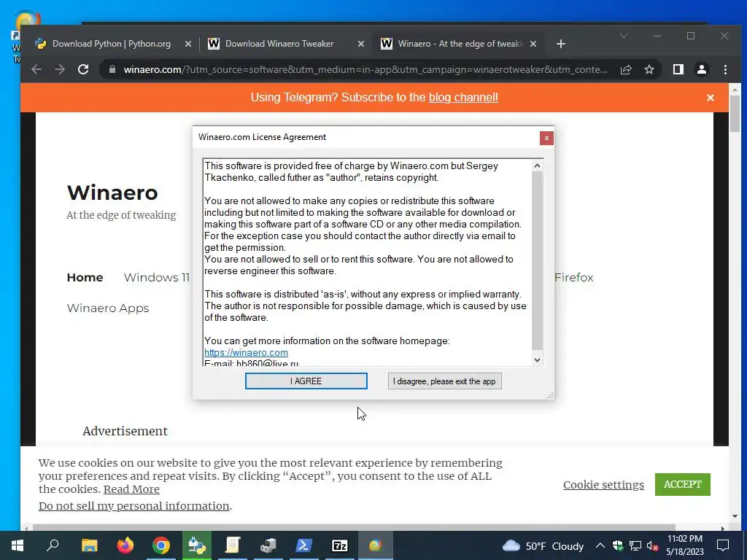Open the Windows Start menu
This screenshot has width=747, height=560.
pyautogui.click(x=18, y=545)
